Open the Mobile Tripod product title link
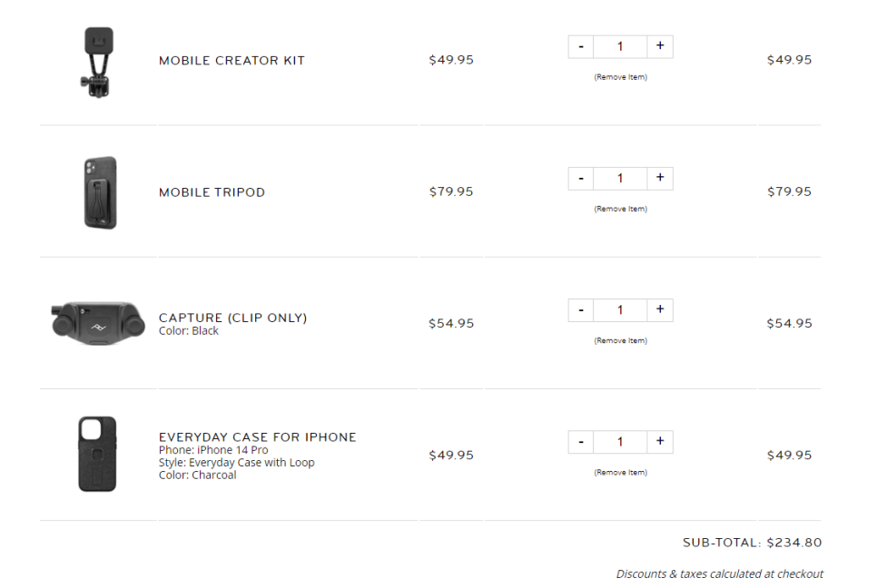 click(x=212, y=192)
